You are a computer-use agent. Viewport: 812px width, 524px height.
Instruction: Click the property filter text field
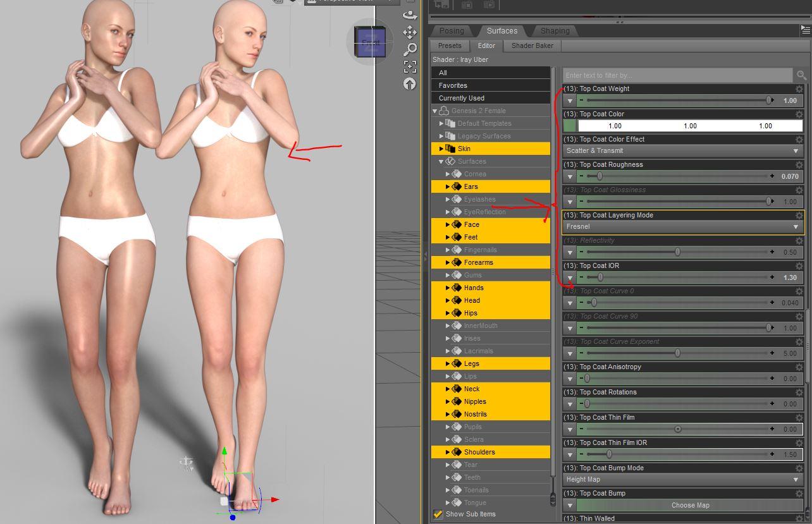pyautogui.click(x=677, y=75)
